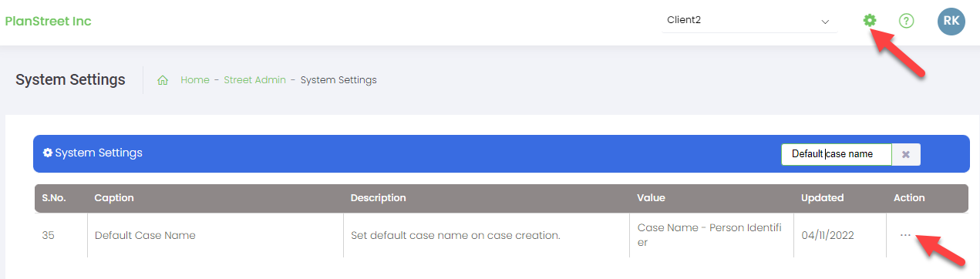Click the gear icon beside System Settings header

click(x=48, y=153)
